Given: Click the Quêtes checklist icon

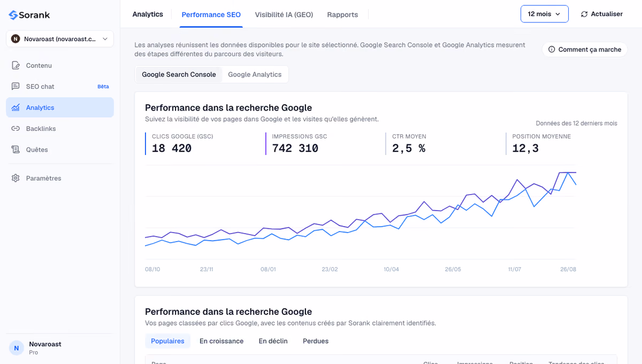Looking at the screenshot, I should point(16,150).
